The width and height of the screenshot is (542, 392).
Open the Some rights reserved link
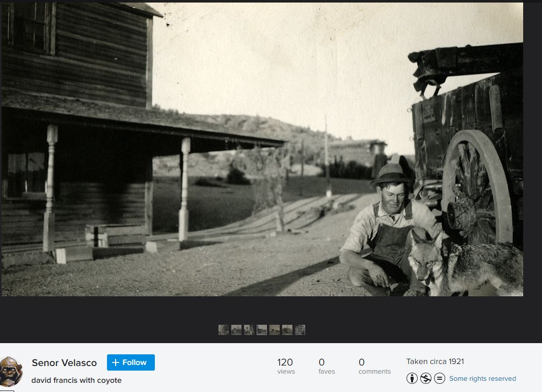482,379
